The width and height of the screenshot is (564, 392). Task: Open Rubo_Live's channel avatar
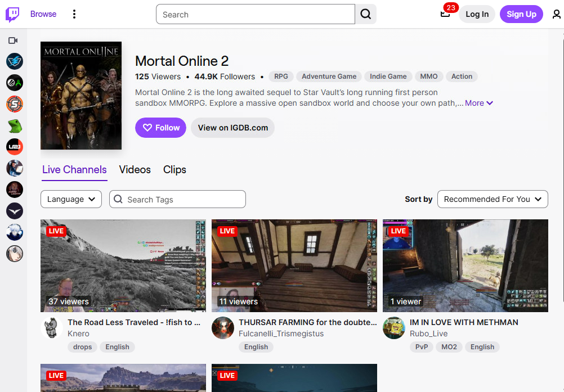pos(394,328)
